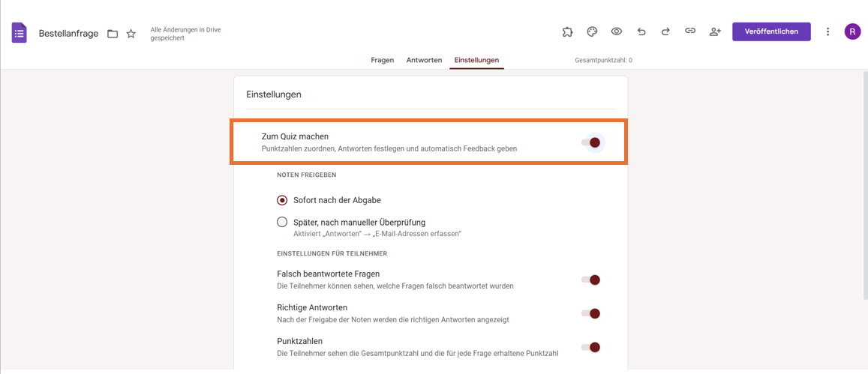Click the Veröffentlichen button
The height and width of the screenshot is (374, 868).
(771, 31)
